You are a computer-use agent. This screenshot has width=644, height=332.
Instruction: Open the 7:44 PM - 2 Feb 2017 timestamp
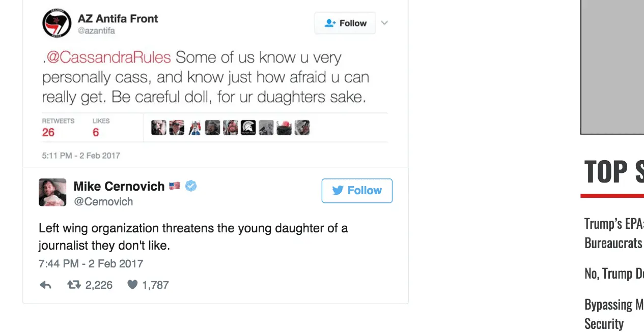91,264
